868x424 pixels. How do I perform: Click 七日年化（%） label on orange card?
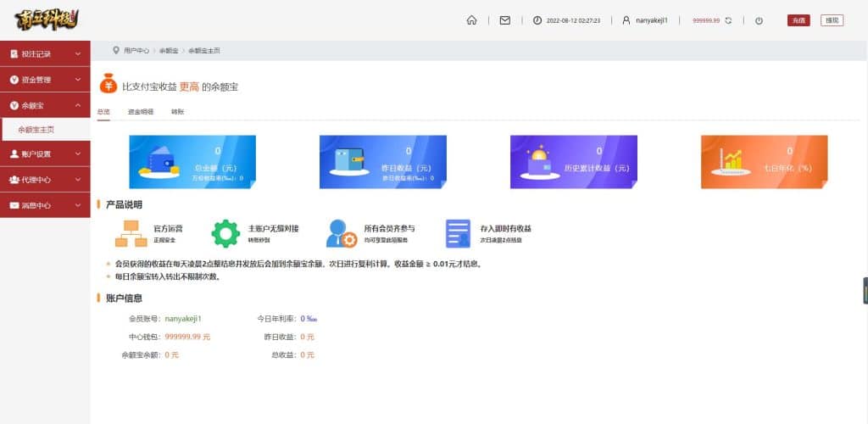pos(787,168)
